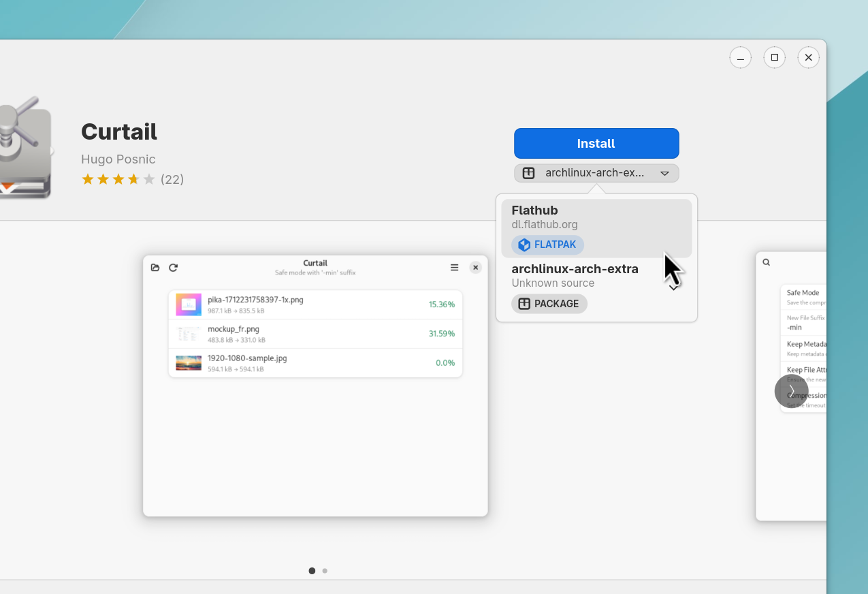Select the first carousel page dot

click(x=312, y=571)
